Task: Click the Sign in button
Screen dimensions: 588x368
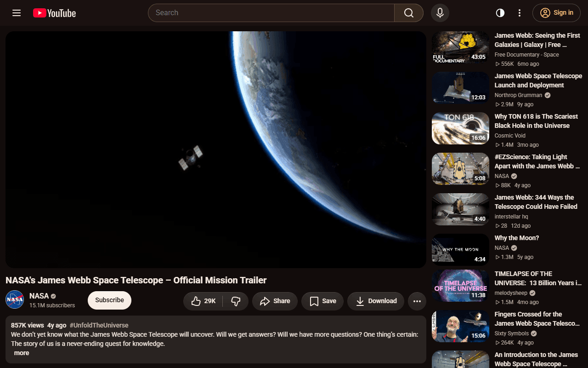Action: point(556,13)
